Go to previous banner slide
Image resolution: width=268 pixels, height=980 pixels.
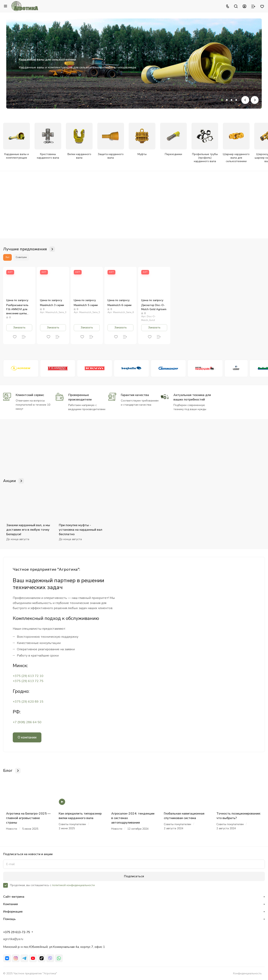[245, 100]
